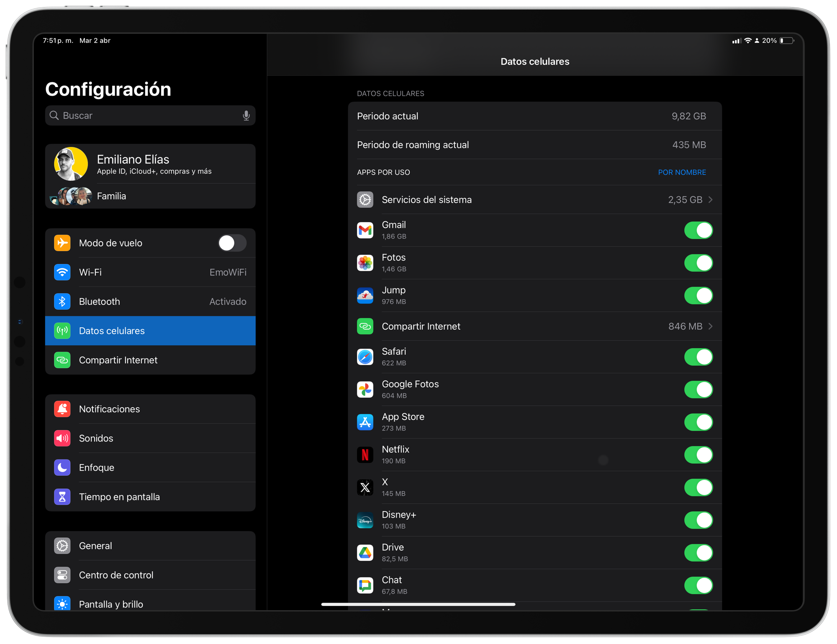The image size is (837, 644).
Task: Tap the Google Fotos pinwheel icon
Action: 365,390
